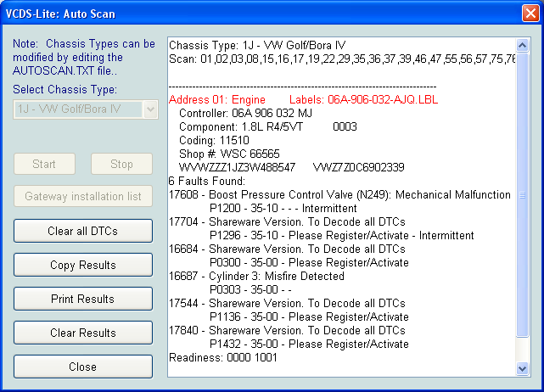Click the 'Coding: 11510' line
The image size is (544, 392).
214,141
